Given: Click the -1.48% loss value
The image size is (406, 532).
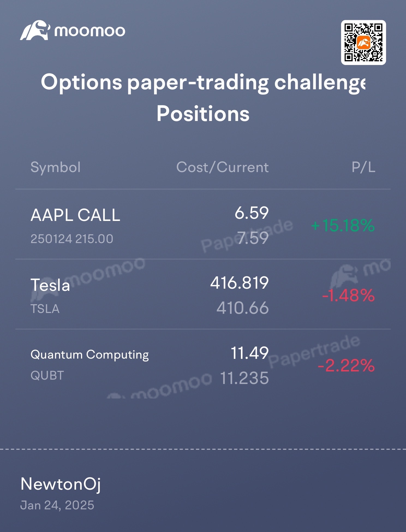Looking at the screenshot, I should (348, 295).
